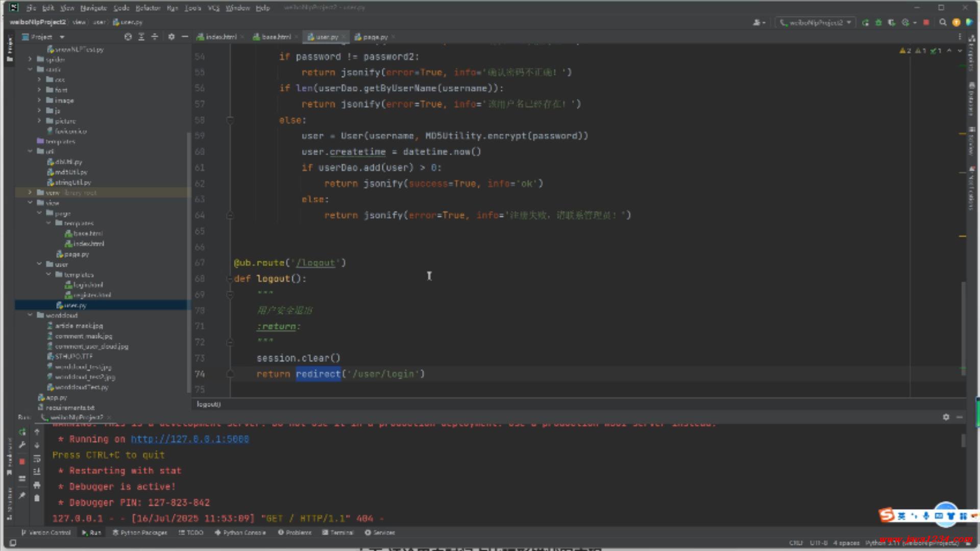
Task: Toggle the Run tool window button
Action: 91,533
